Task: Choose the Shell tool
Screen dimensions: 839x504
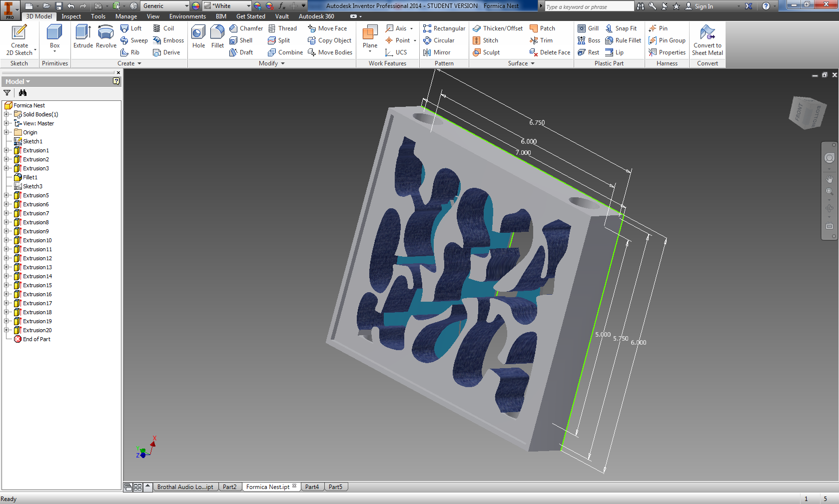Action: pos(241,40)
